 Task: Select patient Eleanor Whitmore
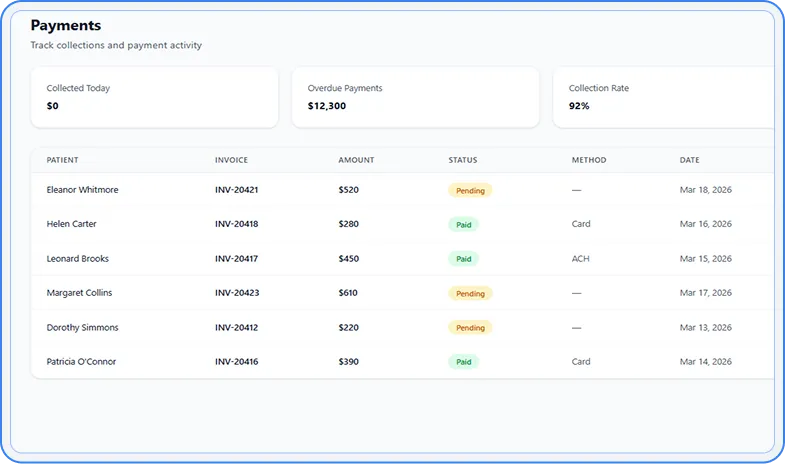click(x=82, y=190)
